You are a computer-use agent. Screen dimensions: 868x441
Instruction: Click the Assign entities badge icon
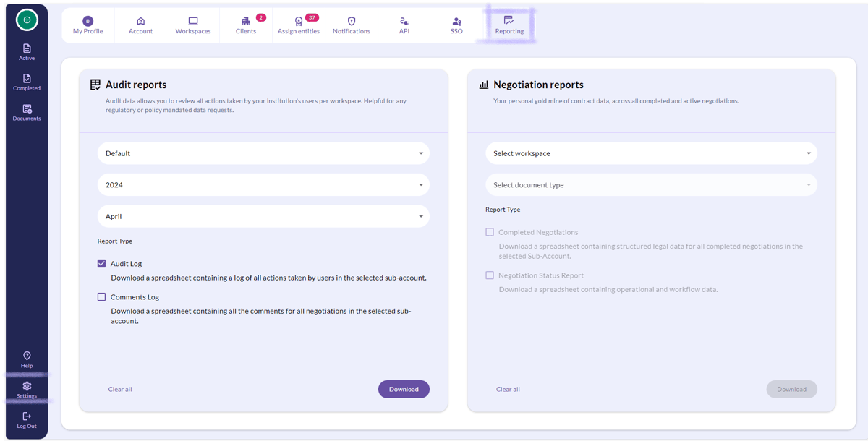point(298,22)
